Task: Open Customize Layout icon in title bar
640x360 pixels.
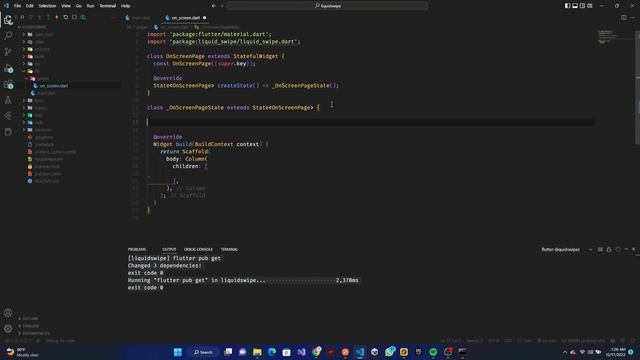Action: [590, 6]
